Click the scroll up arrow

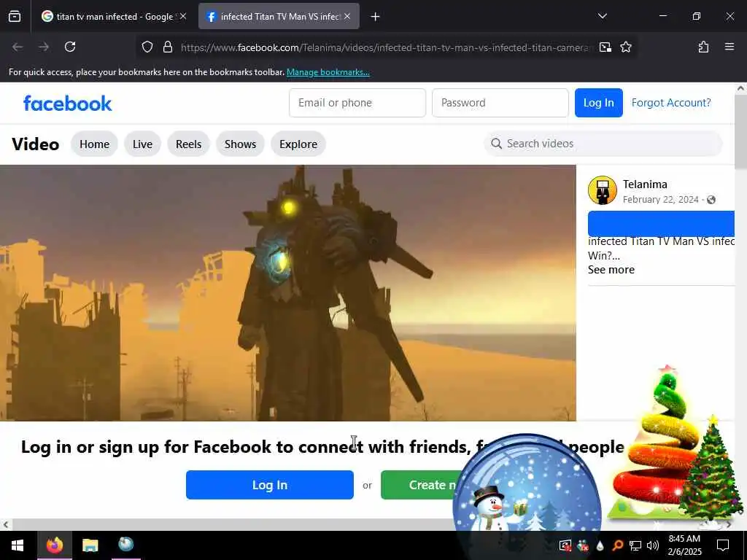point(741,88)
